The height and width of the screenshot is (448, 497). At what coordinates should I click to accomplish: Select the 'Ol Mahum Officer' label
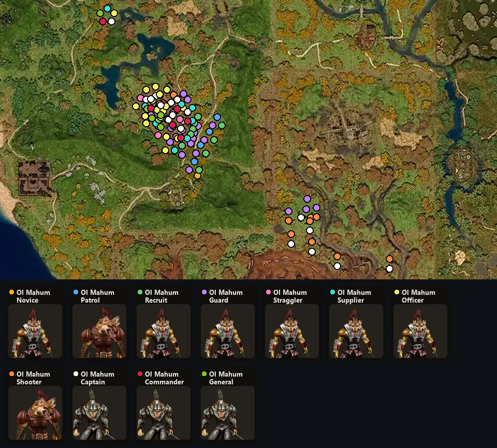click(418, 296)
